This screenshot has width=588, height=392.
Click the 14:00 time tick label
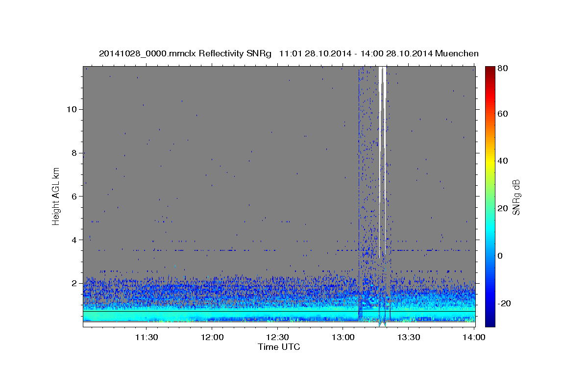point(473,338)
